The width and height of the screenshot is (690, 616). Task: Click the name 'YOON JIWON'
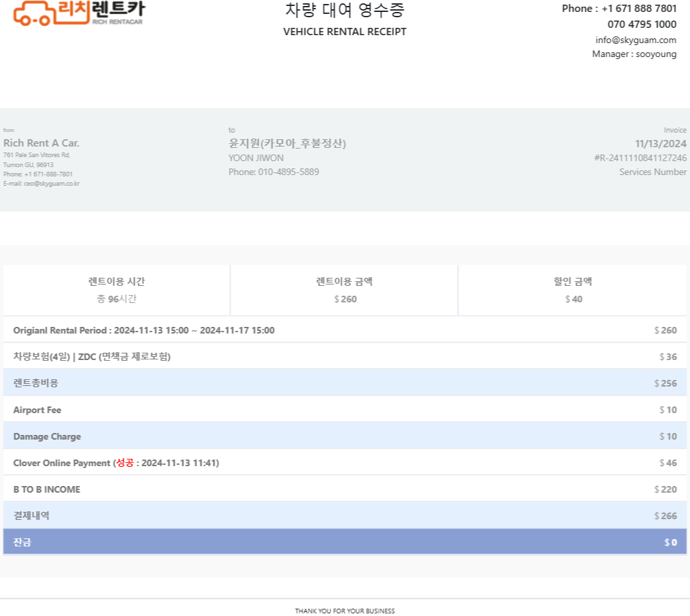pos(256,158)
